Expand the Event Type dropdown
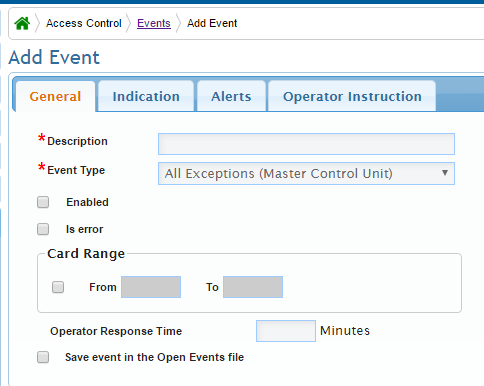The width and height of the screenshot is (484, 386). pos(306,173)
